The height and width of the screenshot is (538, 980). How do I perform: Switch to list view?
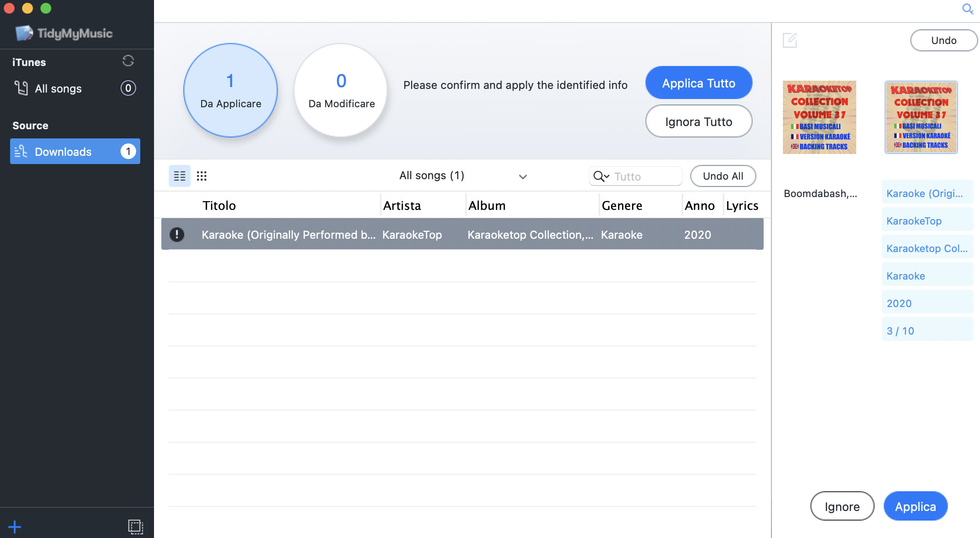point(180,176)
